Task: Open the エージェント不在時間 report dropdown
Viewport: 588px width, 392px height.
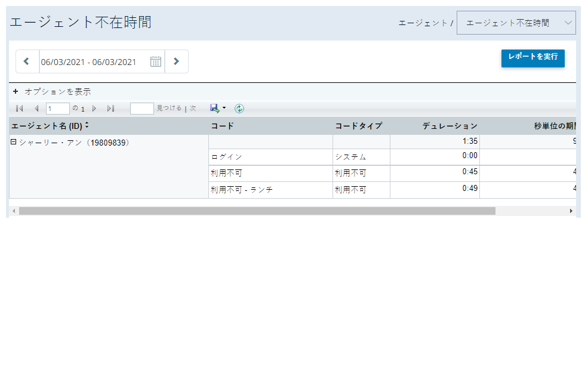Action: pos(516,23)
